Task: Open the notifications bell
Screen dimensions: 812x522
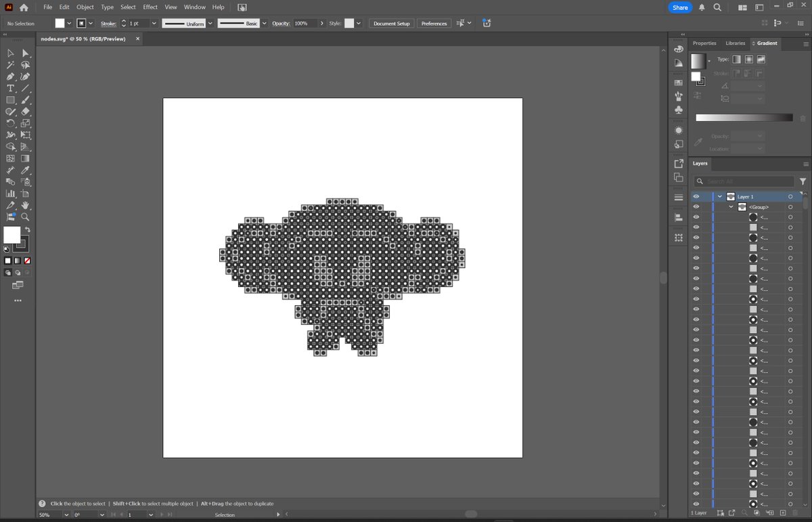Action: [702, 7]
